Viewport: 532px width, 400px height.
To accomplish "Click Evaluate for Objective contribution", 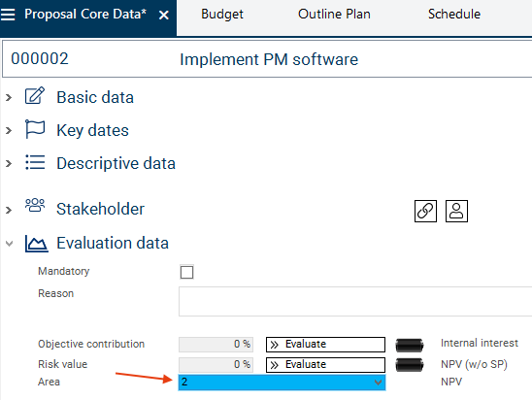I will [326, 345].
